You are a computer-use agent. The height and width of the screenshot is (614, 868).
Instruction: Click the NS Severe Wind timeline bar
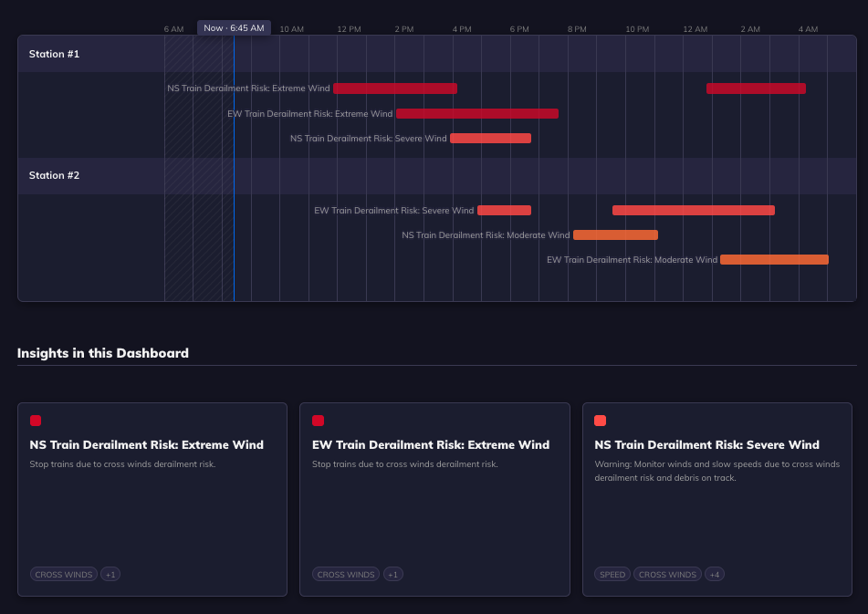point(490,139)
